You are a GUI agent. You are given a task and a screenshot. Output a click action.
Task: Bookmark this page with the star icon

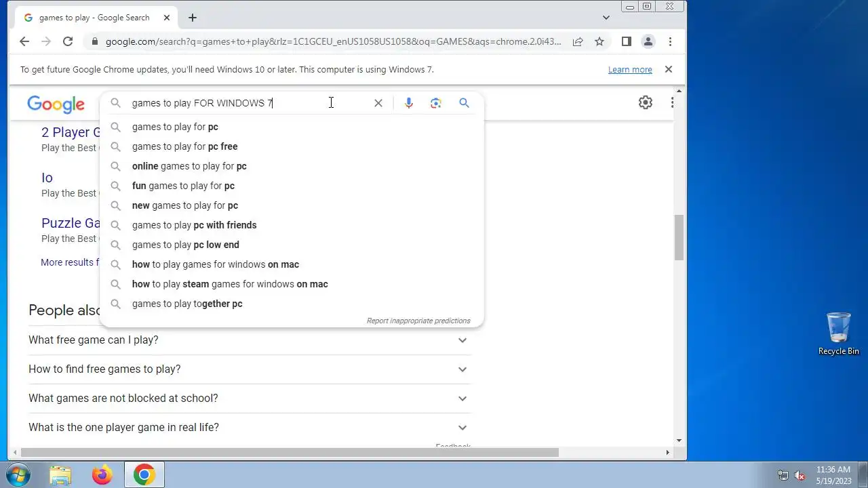(599, 41)
